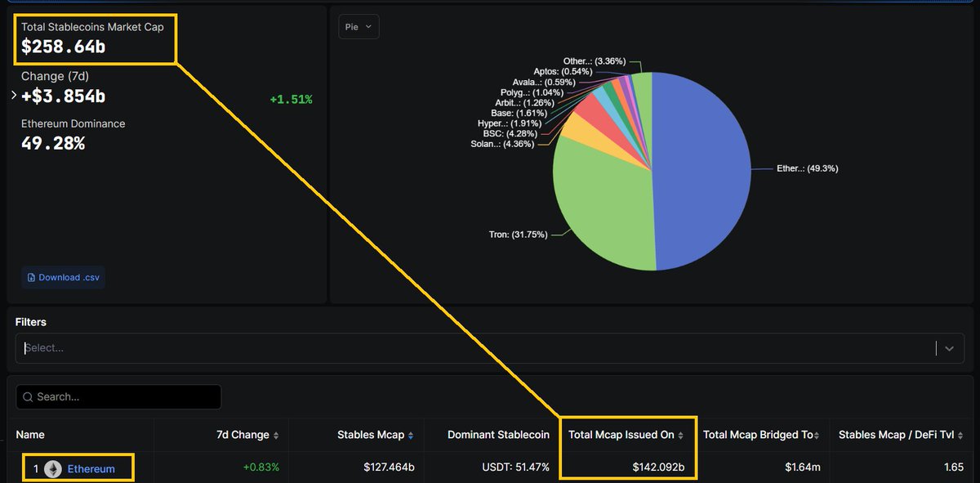Download the .csv file
This screenshot has height=483, width=980.
click(x=63, y=277)
